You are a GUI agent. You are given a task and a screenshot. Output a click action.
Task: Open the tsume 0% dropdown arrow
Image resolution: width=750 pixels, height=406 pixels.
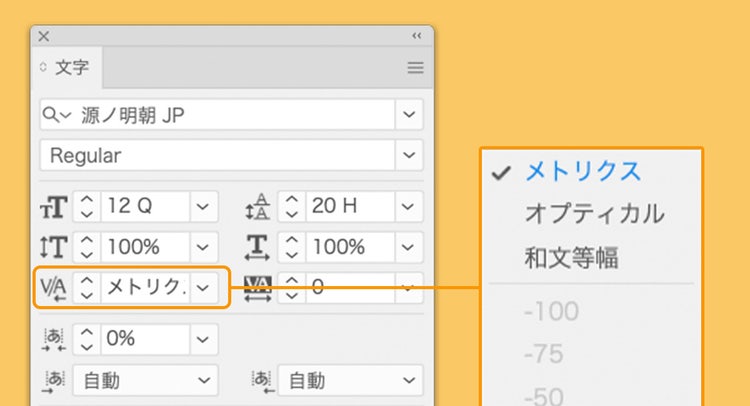[203, 339]
